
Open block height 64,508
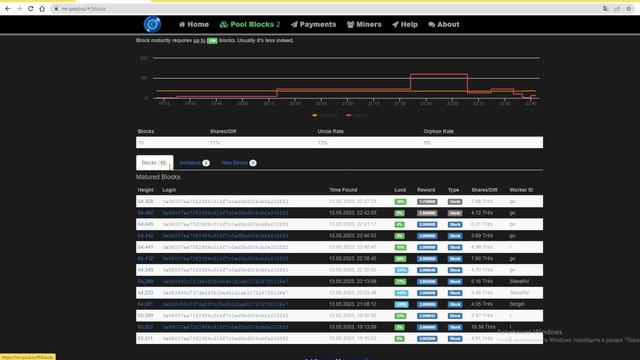pyautogui.click(x=145, y=202)
